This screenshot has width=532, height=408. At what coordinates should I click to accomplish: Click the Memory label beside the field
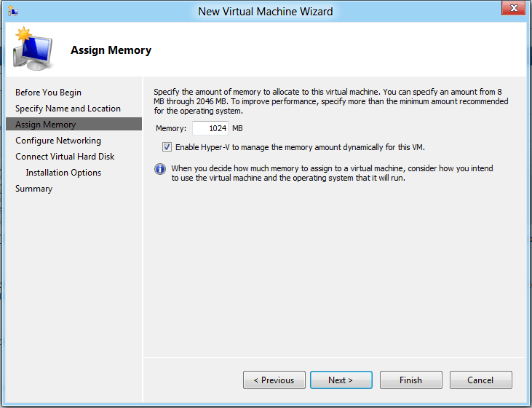[171, 129]
